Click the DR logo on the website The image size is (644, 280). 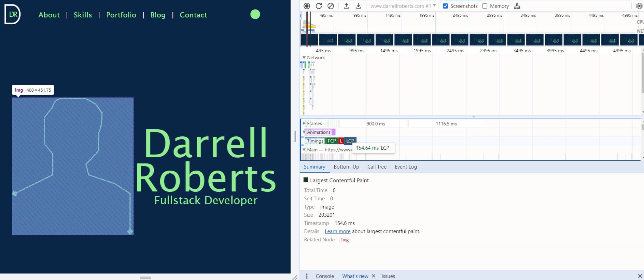pos(12,14)
